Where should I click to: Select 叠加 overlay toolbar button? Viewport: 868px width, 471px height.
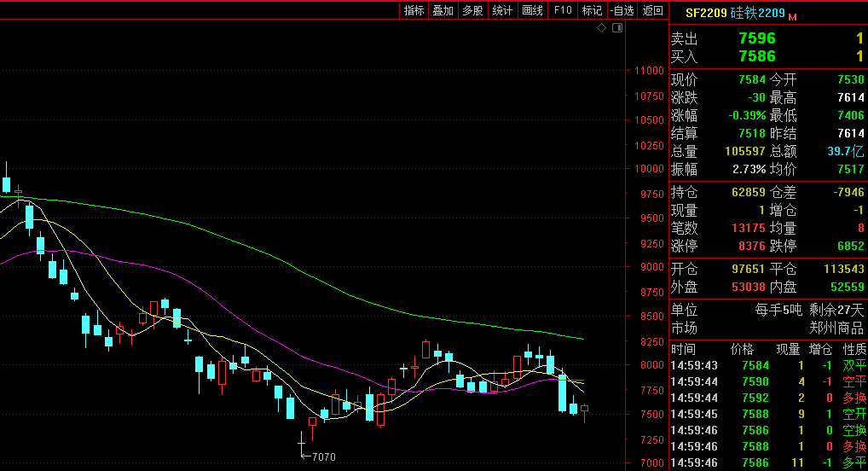(x=443, y=10)
